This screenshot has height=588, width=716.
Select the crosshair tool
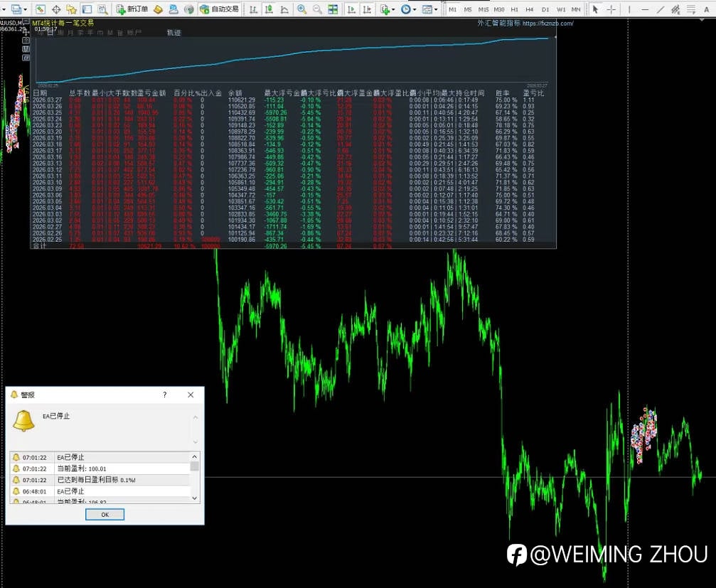[x=611, y=9]
